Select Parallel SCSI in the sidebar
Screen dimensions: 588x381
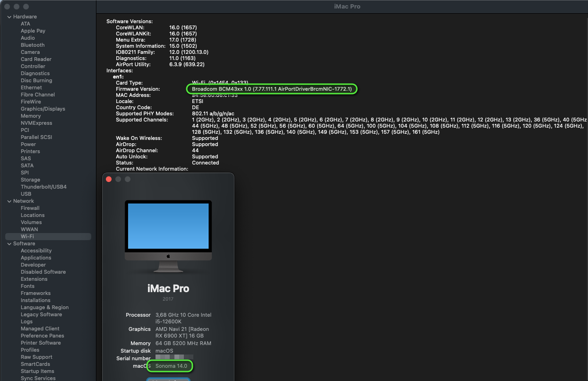36,137
